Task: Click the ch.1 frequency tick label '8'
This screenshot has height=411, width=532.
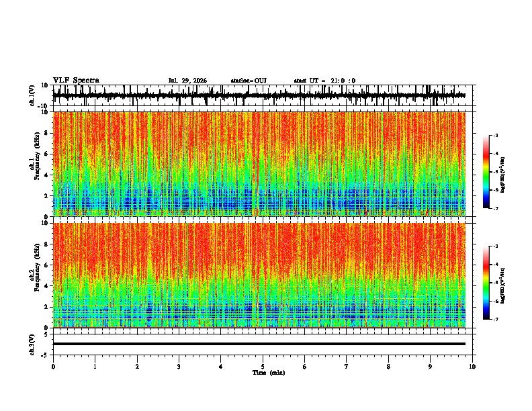Action: [x=46, y=133]
